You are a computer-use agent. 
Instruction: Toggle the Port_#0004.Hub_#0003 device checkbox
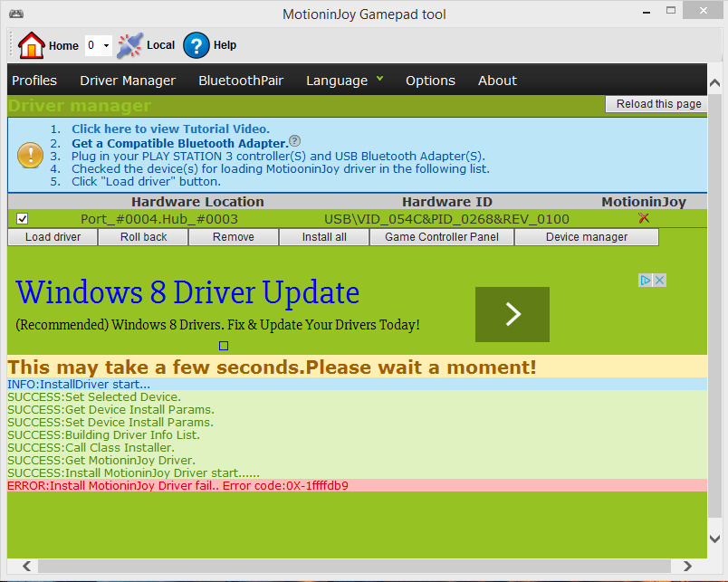[x=22, y=219]
